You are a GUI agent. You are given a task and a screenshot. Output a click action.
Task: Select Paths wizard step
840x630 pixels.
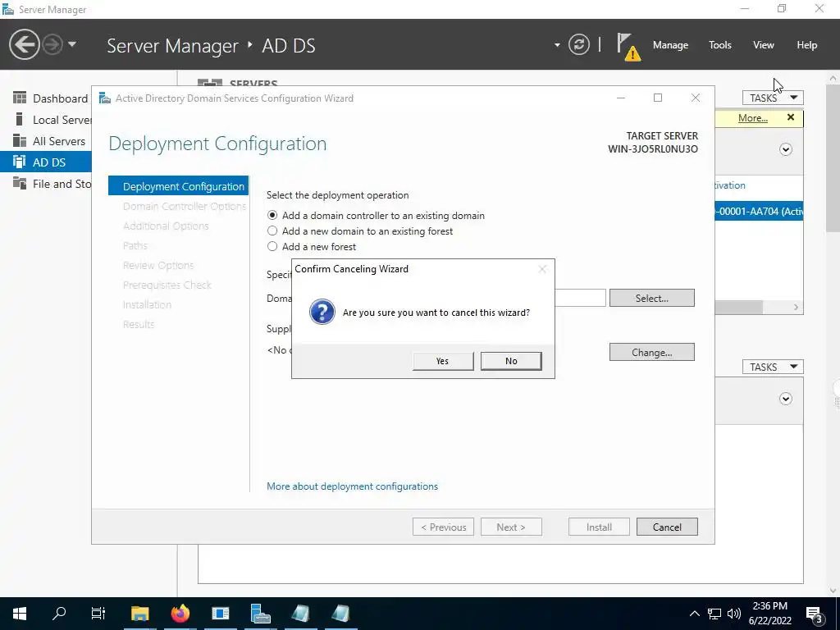(178, 245)
